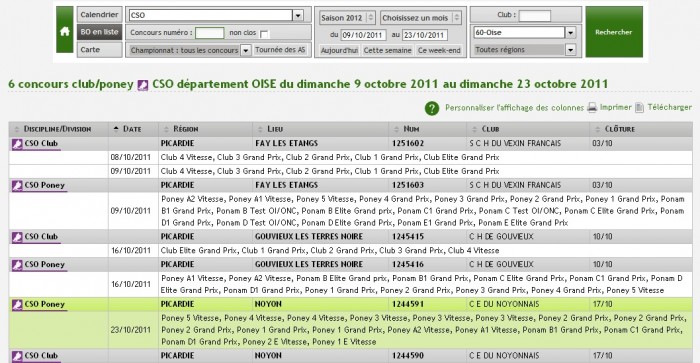Focus the end date field 23/10/2011
Viewport: 700px width, 363px height.
pyautogui.click(x=425, y=35)
